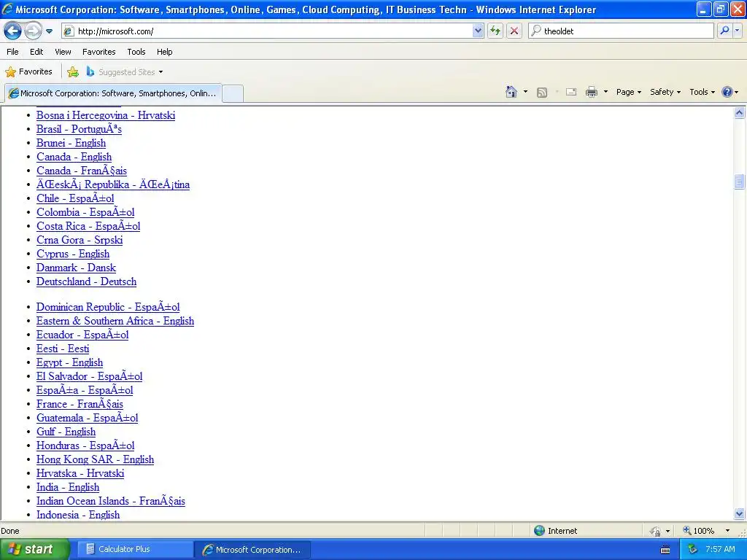This screenshot has width=747, height=560.
Task: Click the Favorites star button
Action: (x=28, y=72)
